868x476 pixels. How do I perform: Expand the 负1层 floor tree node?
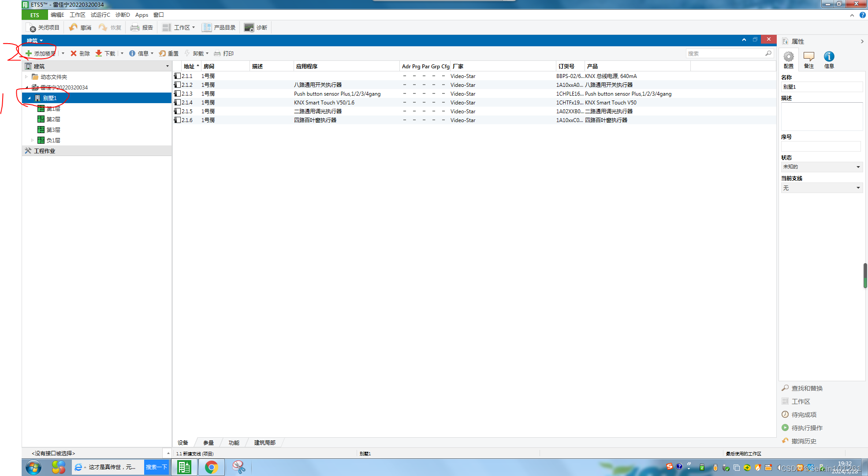click(x=33, y=140)
